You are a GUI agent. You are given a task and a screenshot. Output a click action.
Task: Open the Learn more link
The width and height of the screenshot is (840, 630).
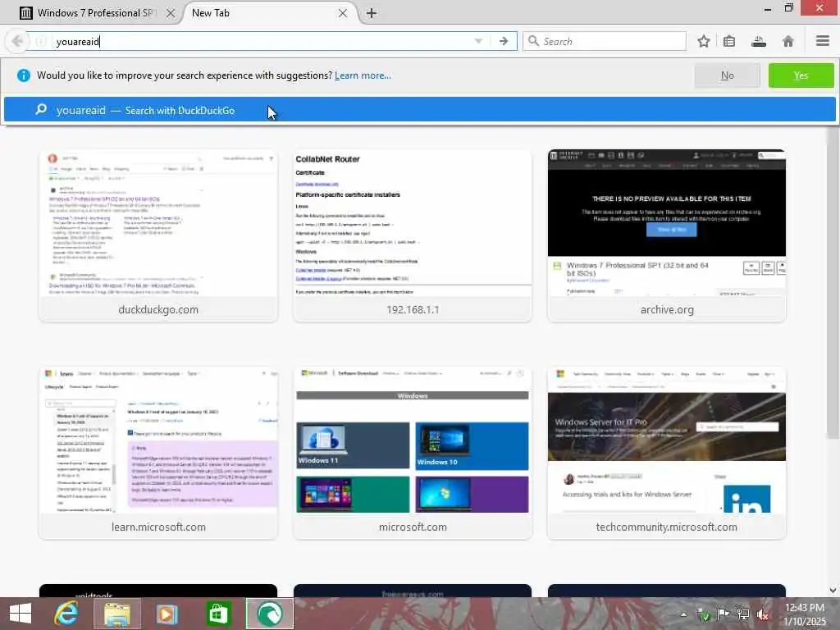click(363, 75)
